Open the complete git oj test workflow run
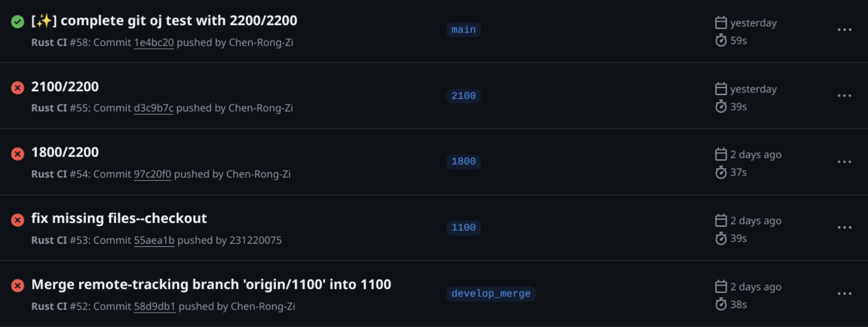868x327 pixels. click(164, 21)
